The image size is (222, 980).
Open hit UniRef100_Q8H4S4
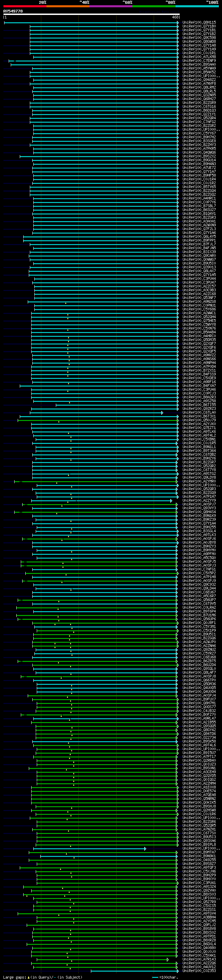tap(199, 512)
